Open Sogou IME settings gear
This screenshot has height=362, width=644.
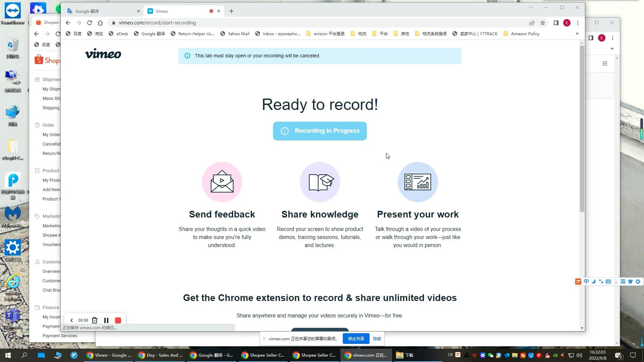coord(638,282)
